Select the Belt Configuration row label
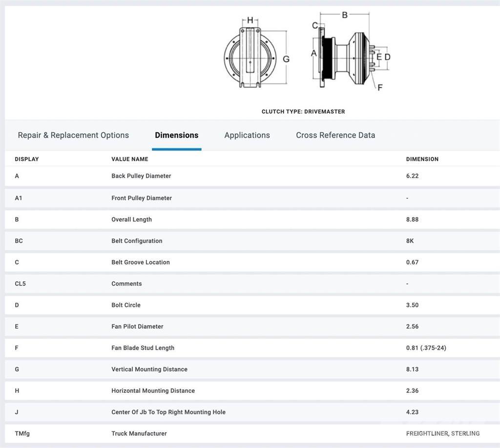 click(x=137, y=241)
